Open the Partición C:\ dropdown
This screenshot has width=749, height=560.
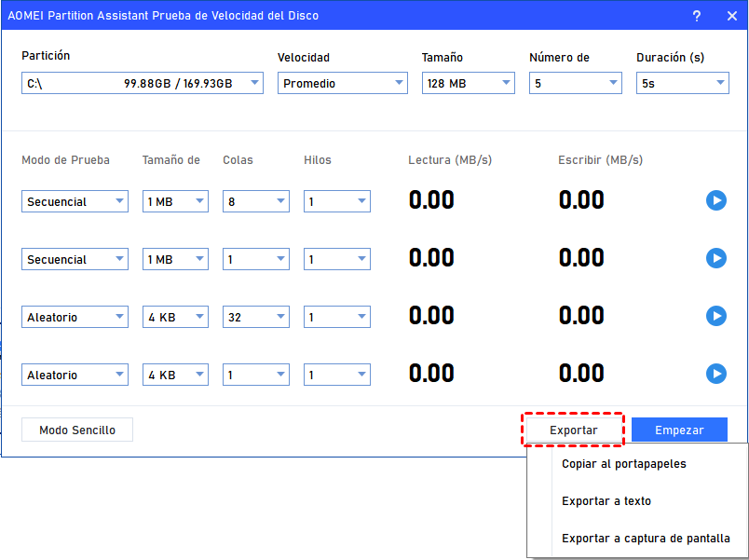[x=143, y=83]
